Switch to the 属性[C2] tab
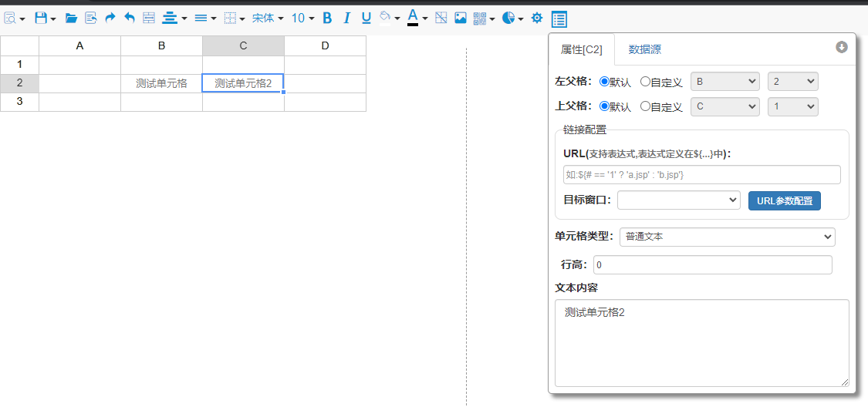This screenshot has height=407, width=868. click(x=581, y=50)
